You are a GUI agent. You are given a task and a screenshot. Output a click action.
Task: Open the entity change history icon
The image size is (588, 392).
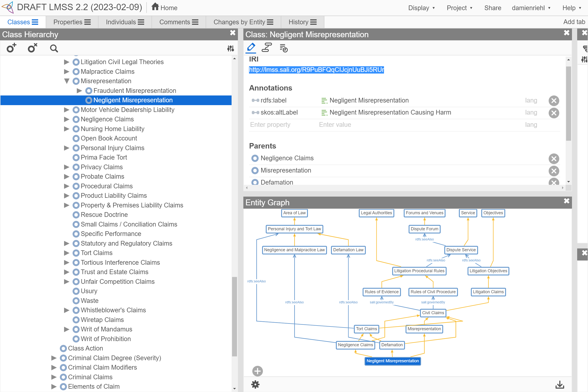pyautogui.click(x=283, y=48)
